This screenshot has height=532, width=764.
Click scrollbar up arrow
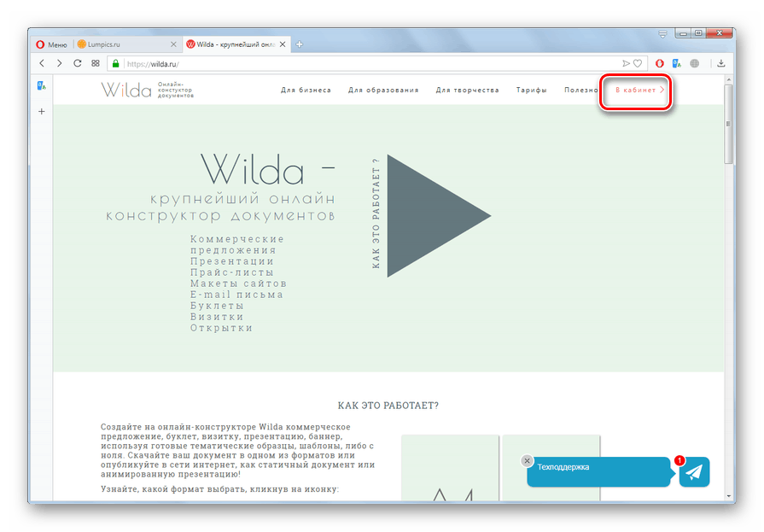[729, 79]
